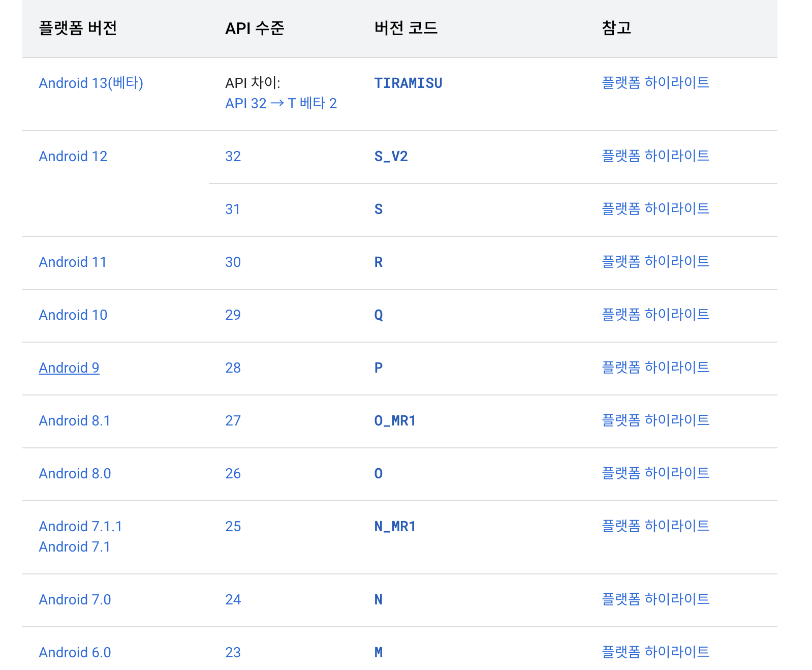Screen dimensions: 812x670
Task: Select version code O in the Android 8.0 row
Action: (379, 473)
